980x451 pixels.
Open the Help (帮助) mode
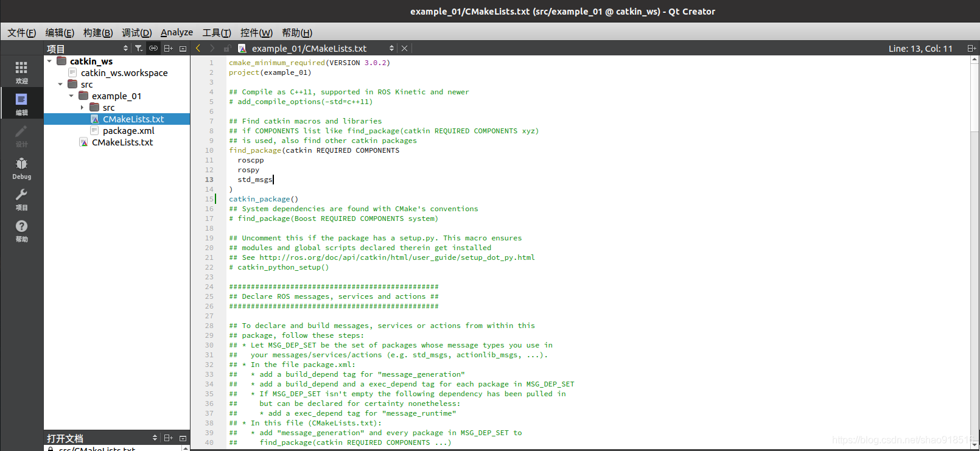click(x=21, y=231)
